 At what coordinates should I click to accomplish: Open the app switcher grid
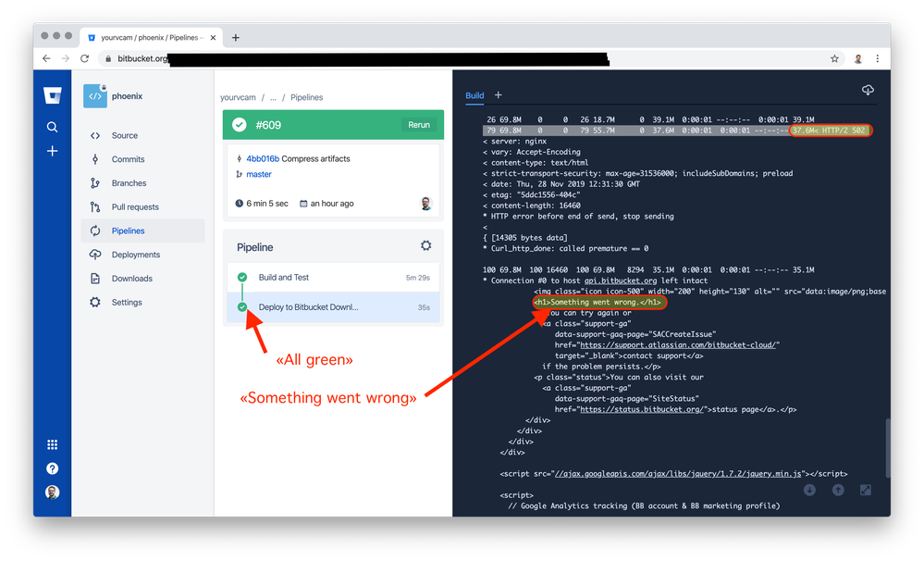(53, 444)
